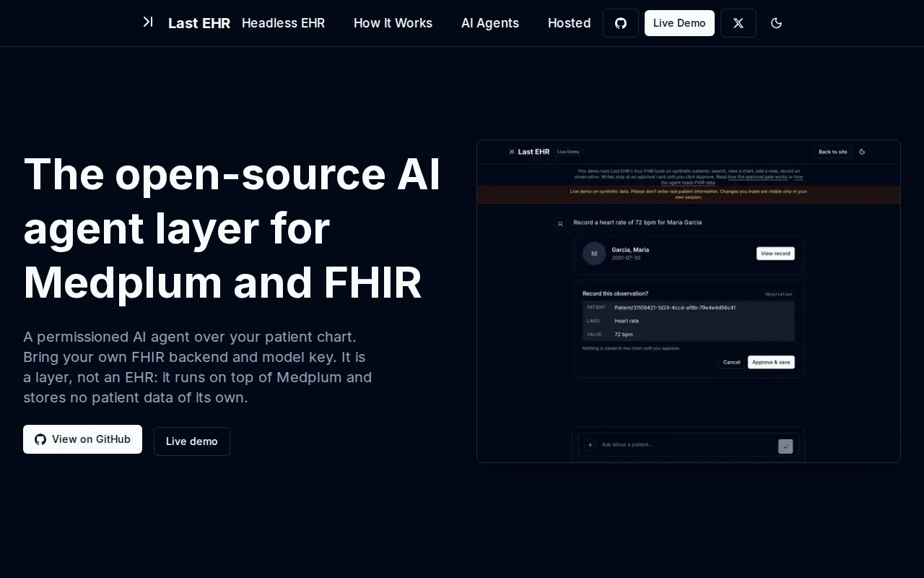Click the plus icon in preview chat box
924x578 pixels.
pos(590,445)
